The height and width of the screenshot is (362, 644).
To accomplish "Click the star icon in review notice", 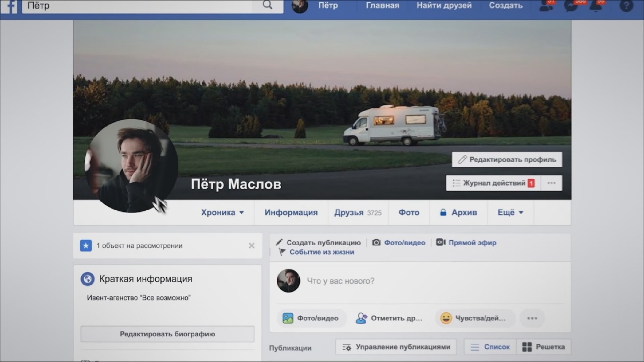I will click(86, 246).
